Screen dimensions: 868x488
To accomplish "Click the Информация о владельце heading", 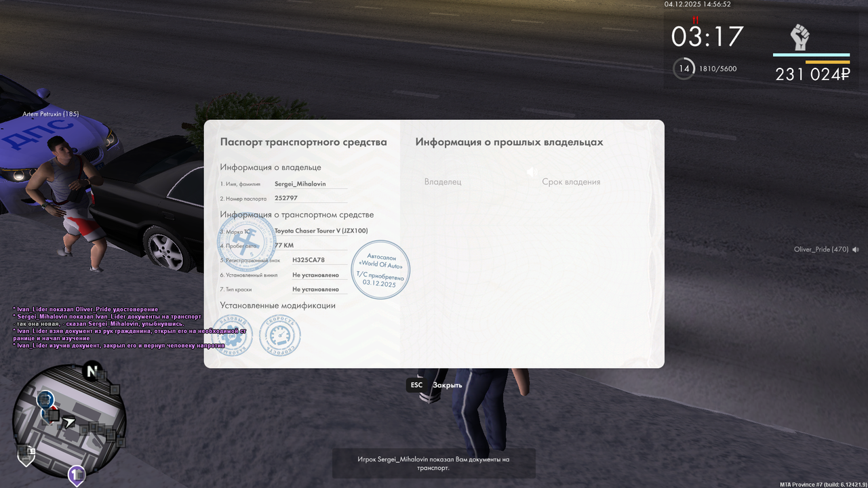I will [271, 167].
